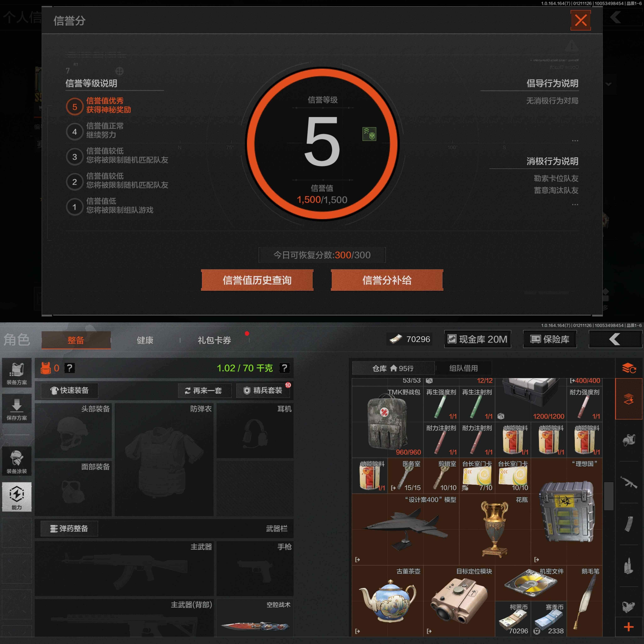The image size is (644, 644).
Task: Open the 组队借用 tab
Action: pos(463,368)
